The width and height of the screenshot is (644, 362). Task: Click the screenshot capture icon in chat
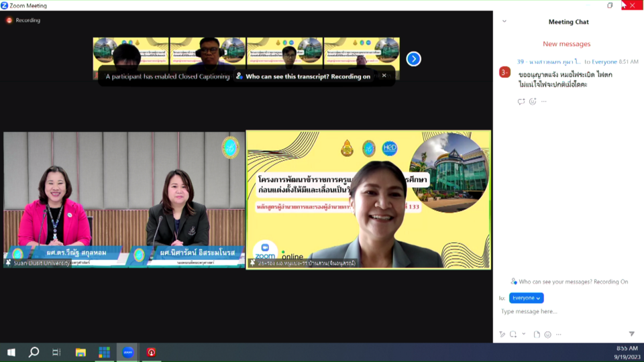513,335
